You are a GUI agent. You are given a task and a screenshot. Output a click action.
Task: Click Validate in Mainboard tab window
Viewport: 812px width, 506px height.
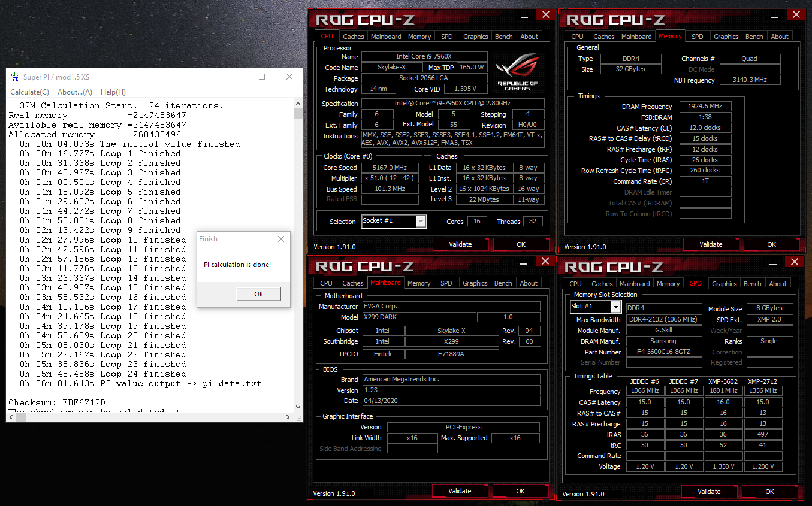click(460, 491)
